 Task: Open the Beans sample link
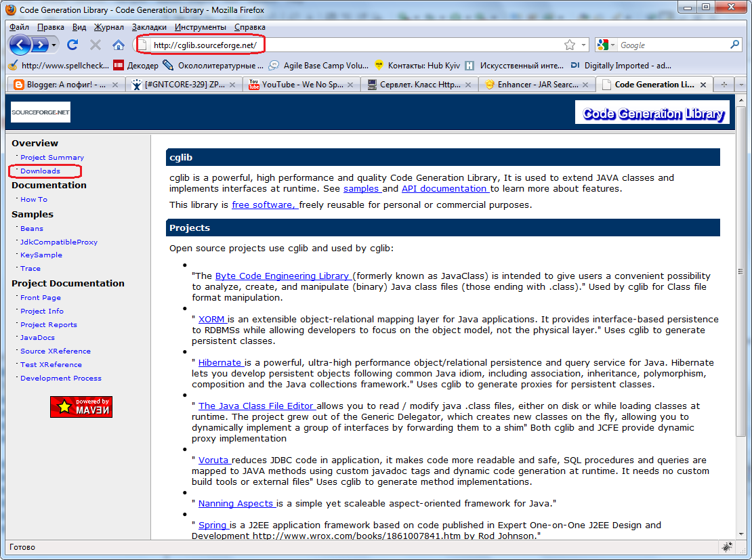pyautogui.click(x=32, y=229)
